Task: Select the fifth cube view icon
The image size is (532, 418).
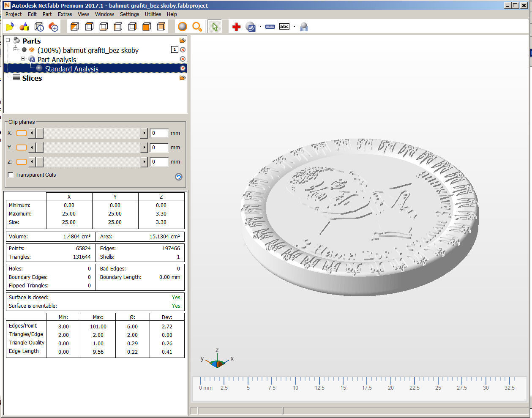Action: 132,27
